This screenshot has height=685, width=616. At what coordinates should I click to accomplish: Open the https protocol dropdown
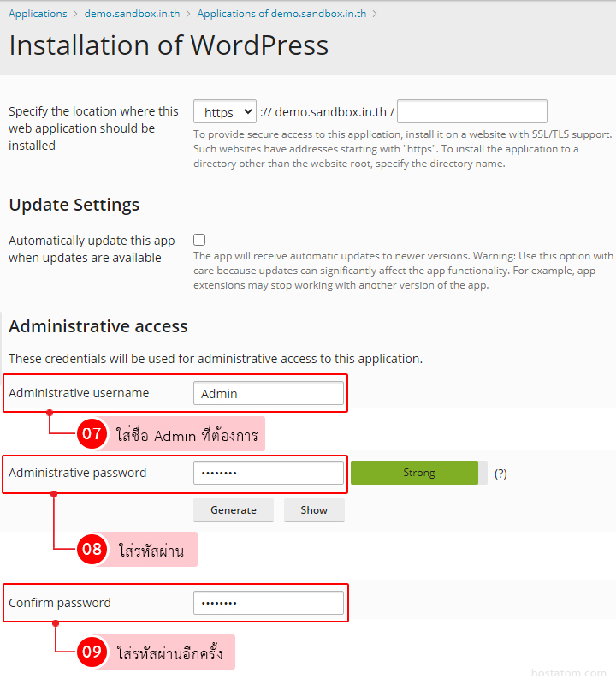click(x=224, y=112)
